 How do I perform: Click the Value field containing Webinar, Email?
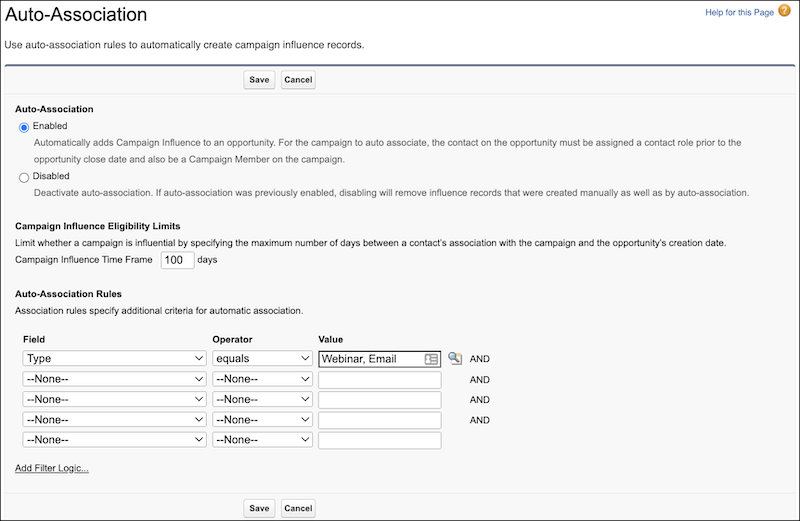380,359
